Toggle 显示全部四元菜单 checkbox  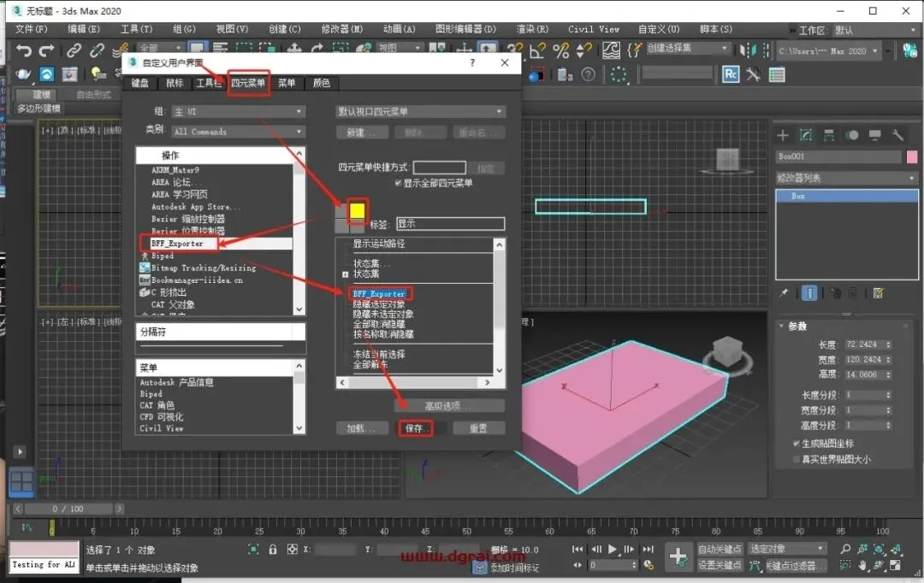[x=399, y=183]
